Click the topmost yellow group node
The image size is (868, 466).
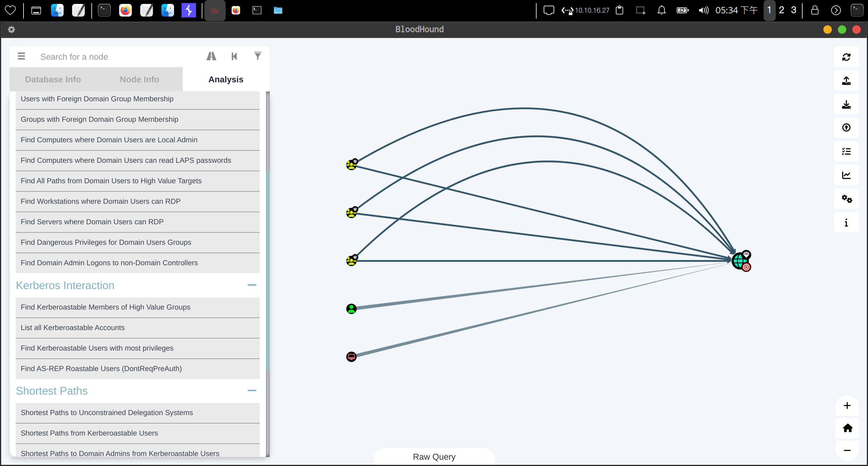pos(352,164)
